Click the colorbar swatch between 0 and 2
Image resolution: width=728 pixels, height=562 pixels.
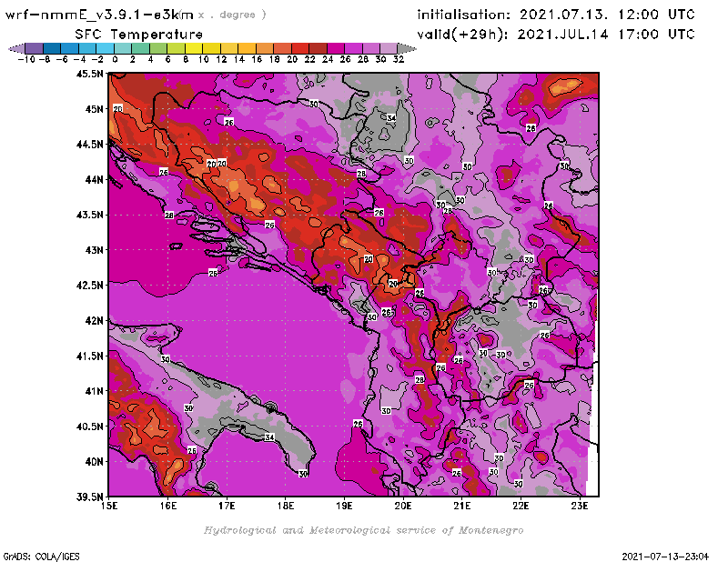[x=123, y=48]
